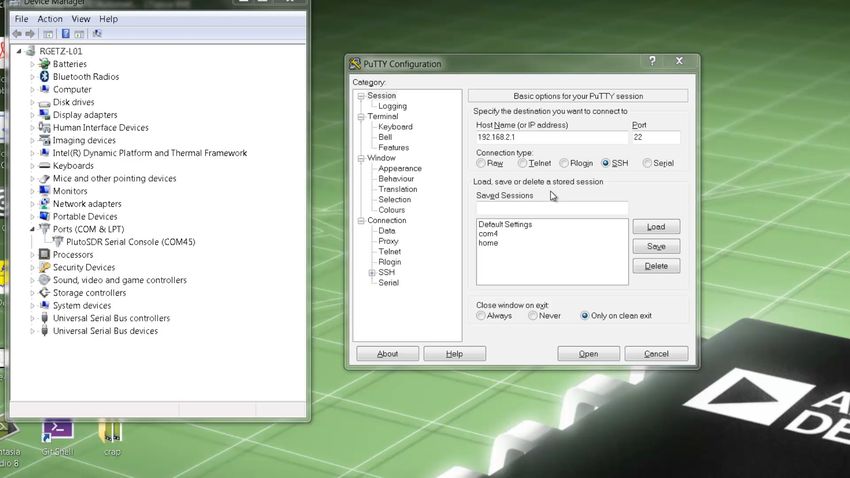Click the Port number field
The height and width of the screenshot is (478, 850).
click(x=656, y=137)
